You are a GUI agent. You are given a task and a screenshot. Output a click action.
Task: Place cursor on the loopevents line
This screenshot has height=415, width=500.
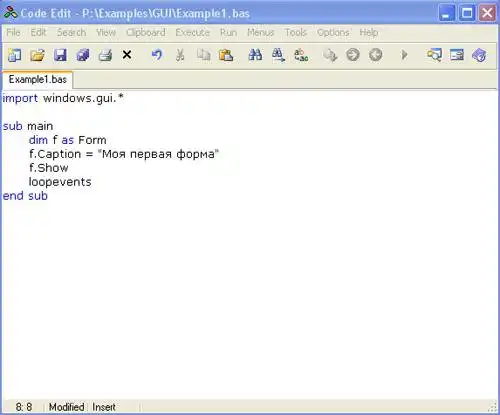(x=60, y=182)
